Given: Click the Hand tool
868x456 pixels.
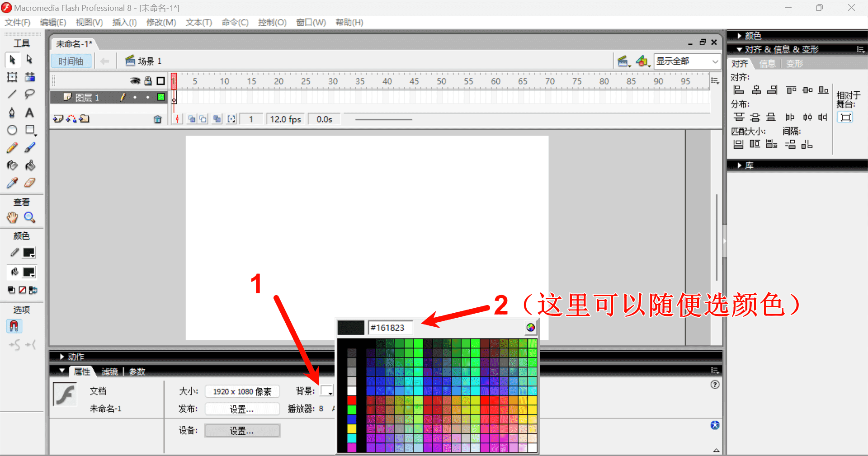Looking at the screenshot, I should click(x=12, y=217).
